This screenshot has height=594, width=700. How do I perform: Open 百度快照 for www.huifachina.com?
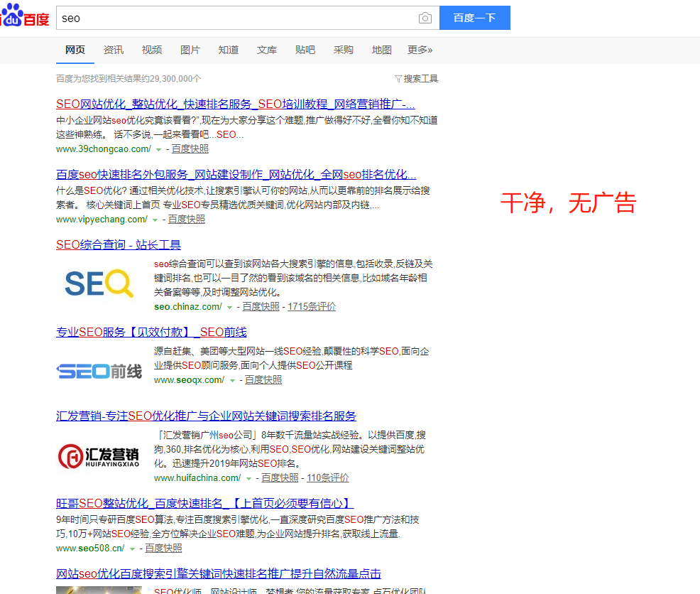(x=280, y=477)
